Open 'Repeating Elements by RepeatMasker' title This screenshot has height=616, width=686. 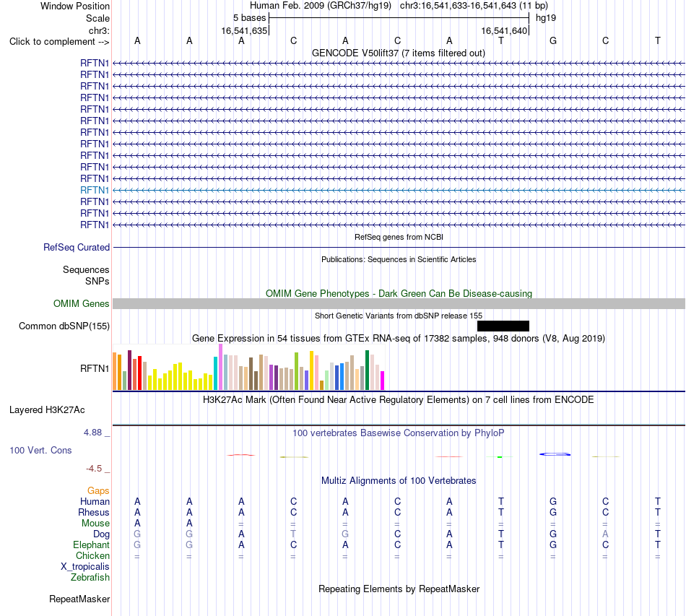399,589
